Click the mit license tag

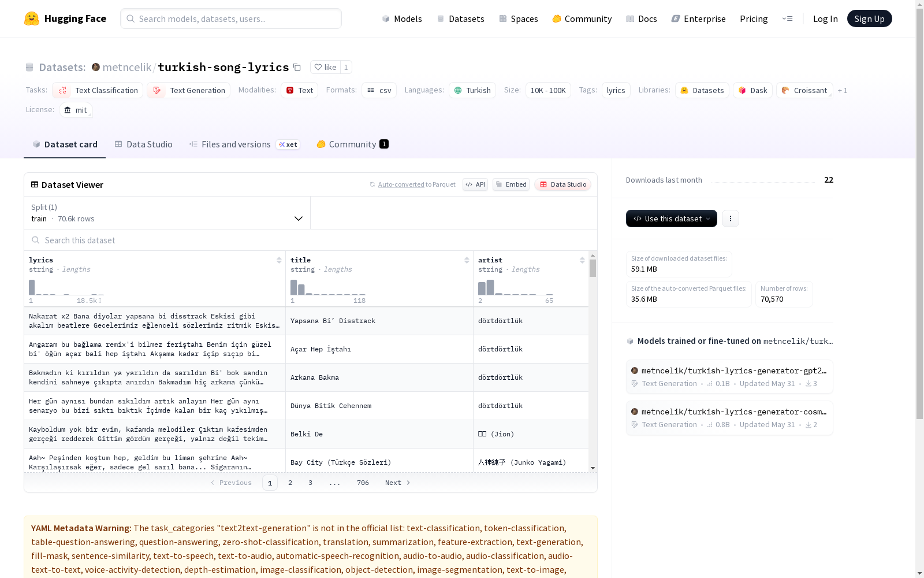[76, 110]
